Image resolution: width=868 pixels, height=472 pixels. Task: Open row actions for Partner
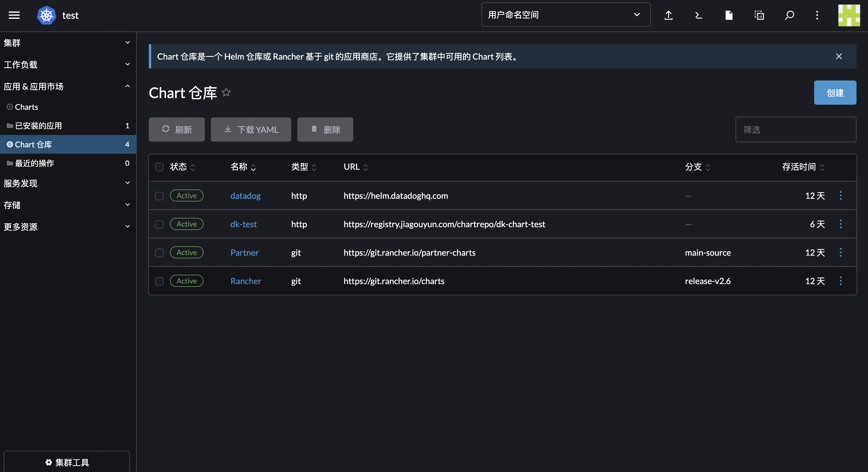pyautogui.click(x=841, y=252)
